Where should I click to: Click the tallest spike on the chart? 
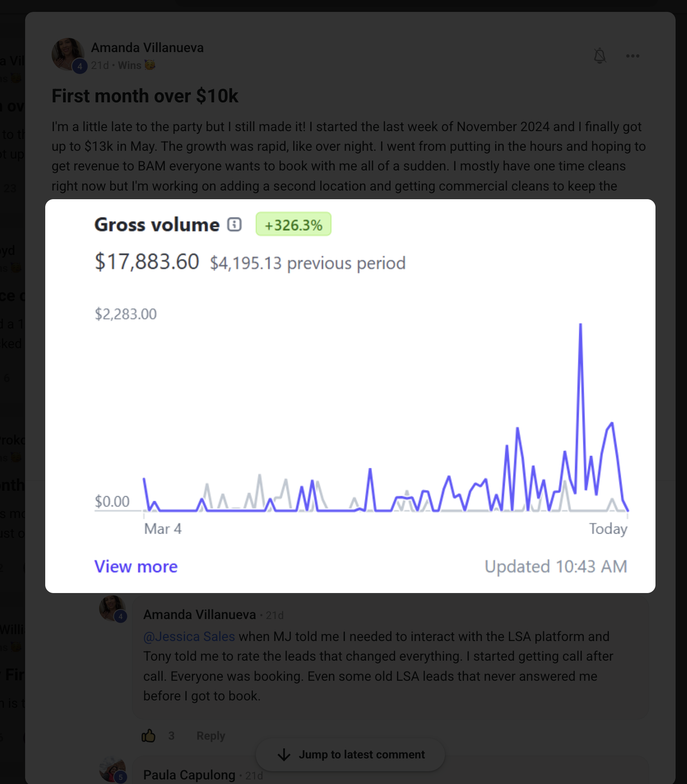click(581, 324)
